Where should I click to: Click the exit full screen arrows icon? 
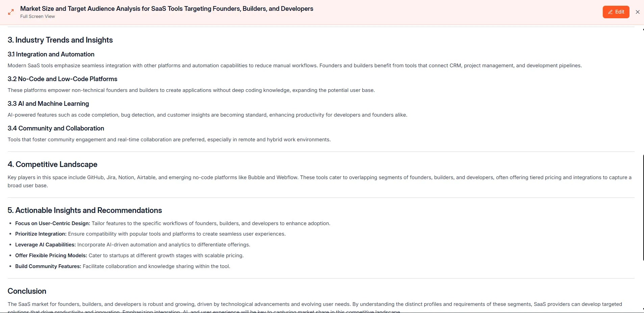point(11,12)
